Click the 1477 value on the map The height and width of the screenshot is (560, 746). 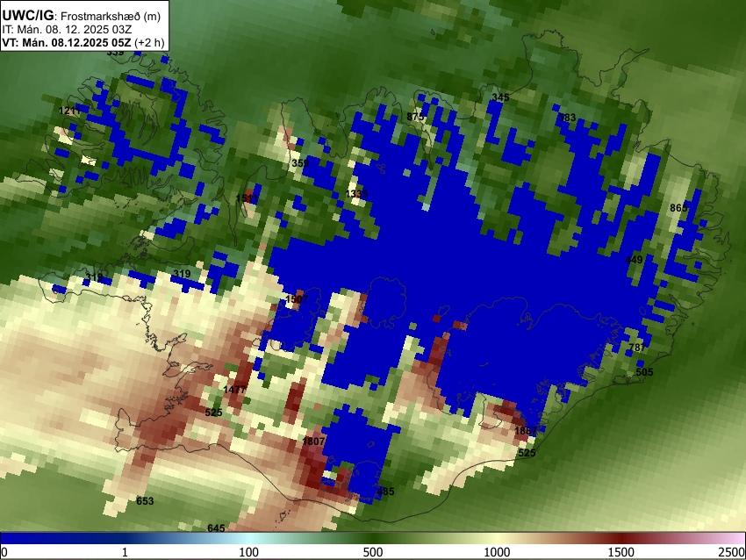(234, 390)
